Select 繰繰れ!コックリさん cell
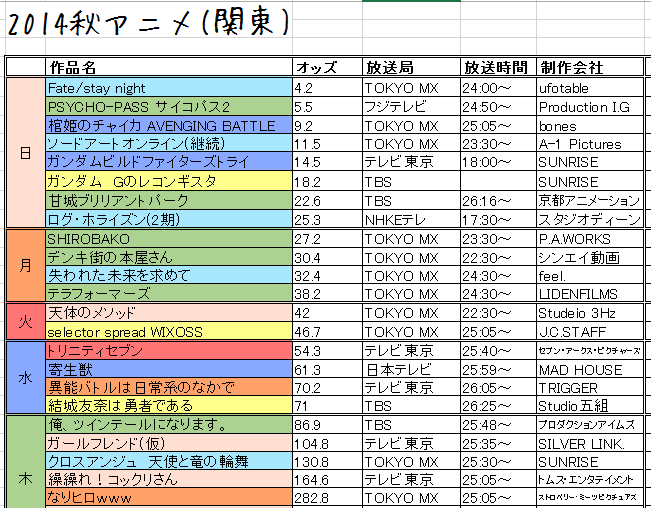Viewport: 651px width, 508px height. [169, 479]
